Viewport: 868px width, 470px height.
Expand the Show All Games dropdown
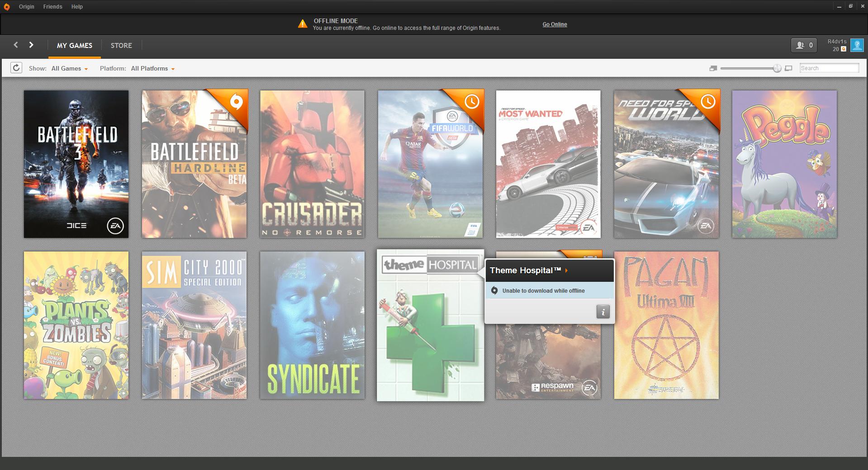pyautogui.click(x=70, y=68)
